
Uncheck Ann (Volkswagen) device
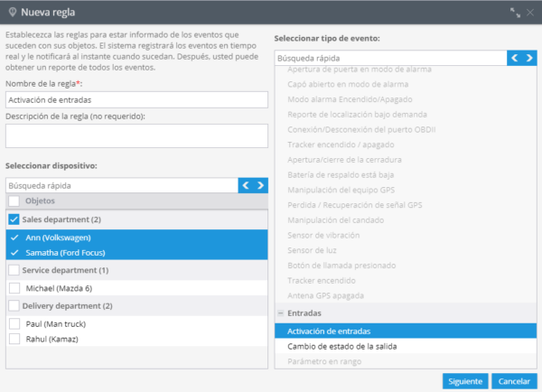[14, 238]
